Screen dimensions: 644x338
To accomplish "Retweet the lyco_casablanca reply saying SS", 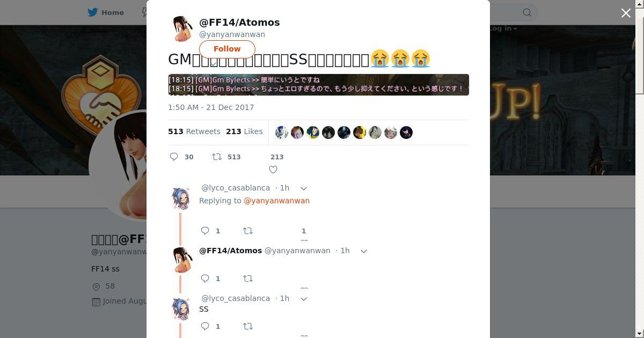I will [x=248, y=326].
